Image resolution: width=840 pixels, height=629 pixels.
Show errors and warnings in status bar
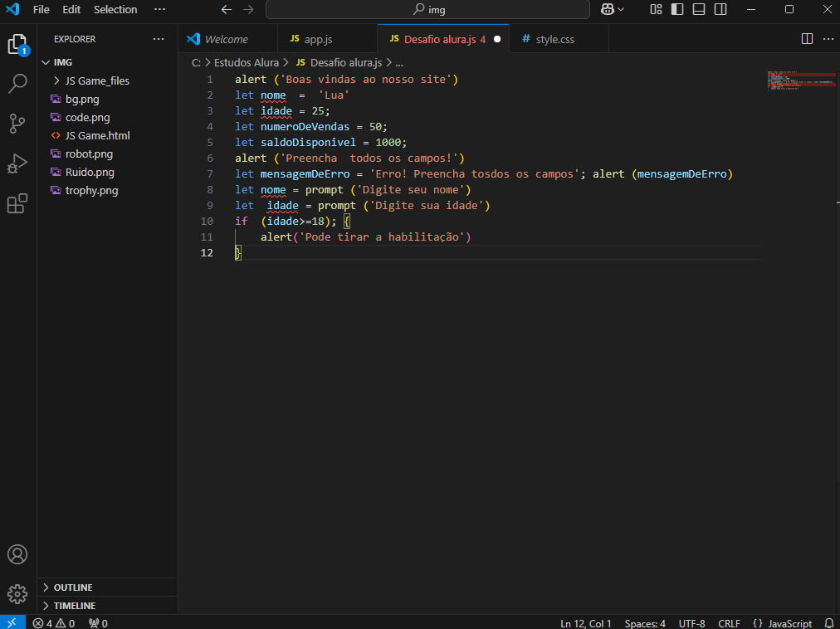tap(54, 623)
